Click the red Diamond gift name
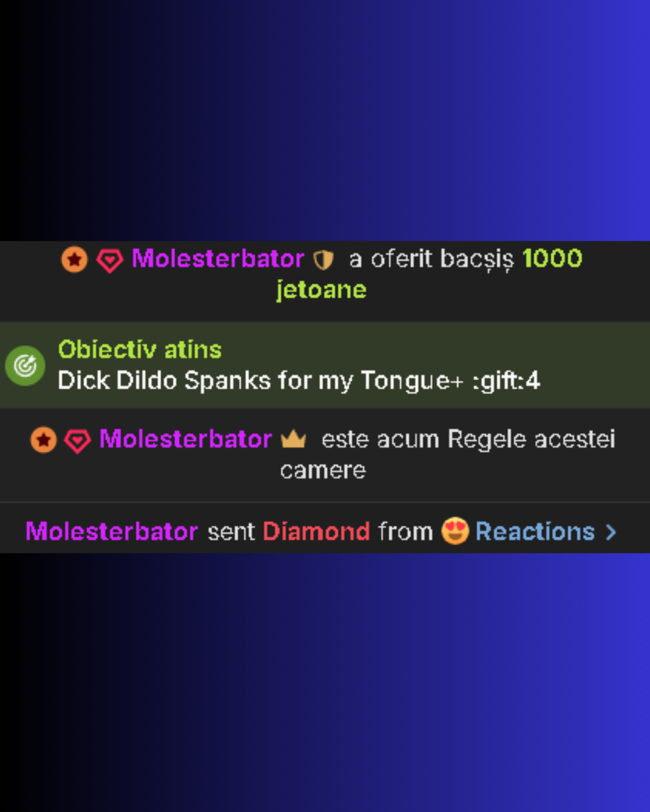This screenshot has height=812, width=650. pos(317,532)
